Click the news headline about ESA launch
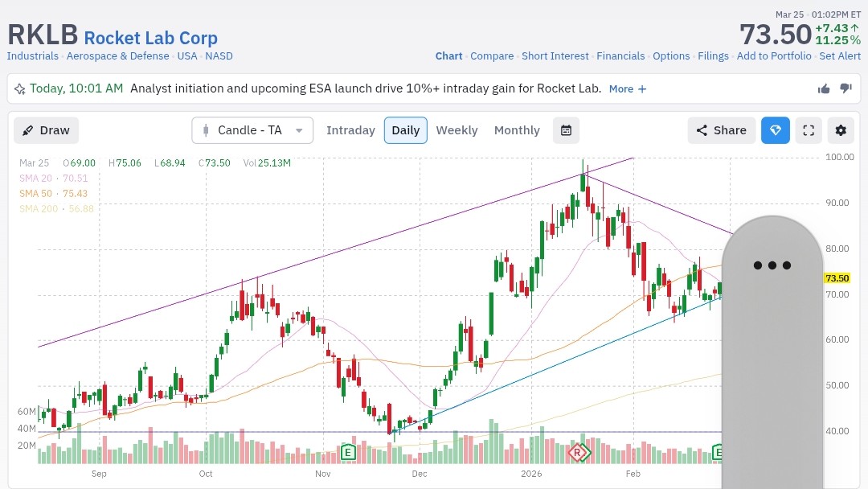The height and width of the screenshot is (489, 868). 366,88
